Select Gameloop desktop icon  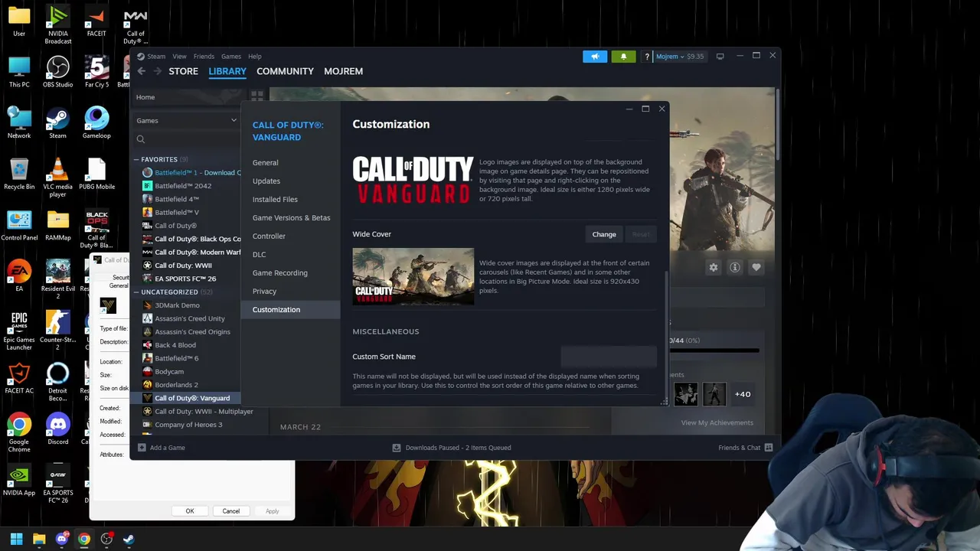click(x=96, y=123)
